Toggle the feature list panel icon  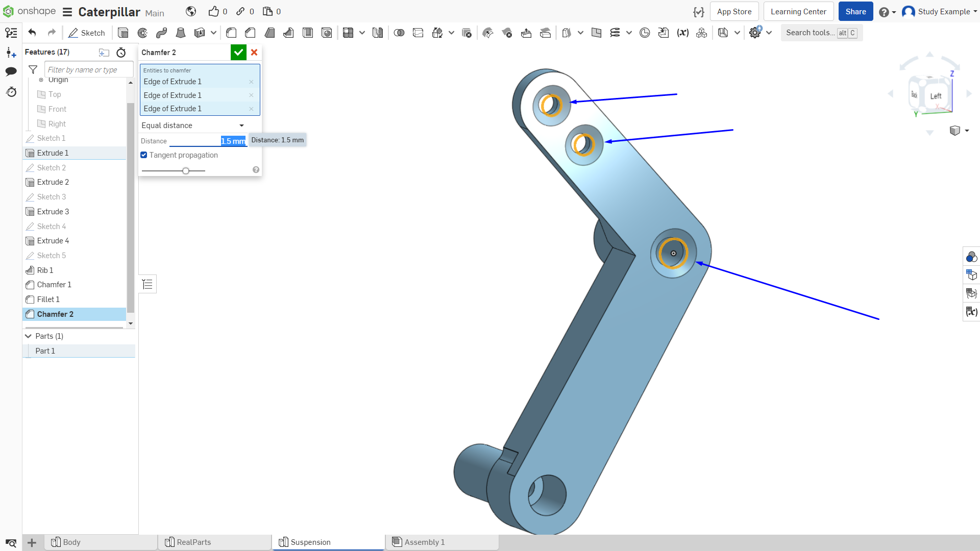pyautogui.click(x=148, y=284)
